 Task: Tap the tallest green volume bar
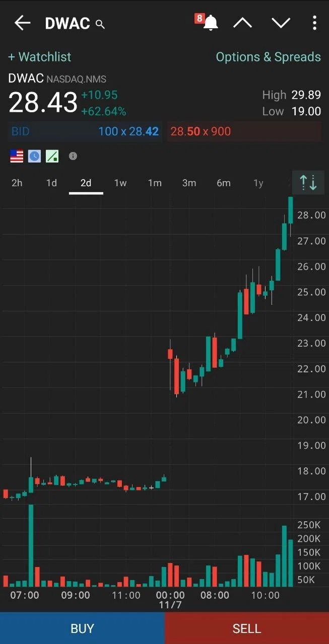(31, 546)
